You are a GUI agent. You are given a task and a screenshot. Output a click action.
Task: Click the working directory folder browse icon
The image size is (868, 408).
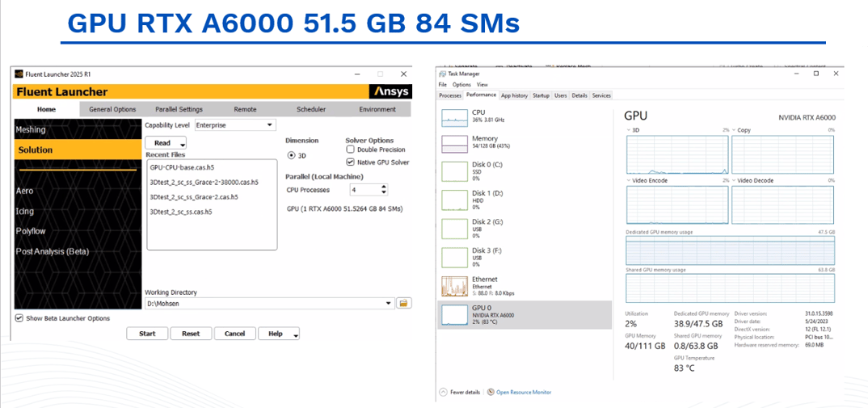[x=404, y=303]
